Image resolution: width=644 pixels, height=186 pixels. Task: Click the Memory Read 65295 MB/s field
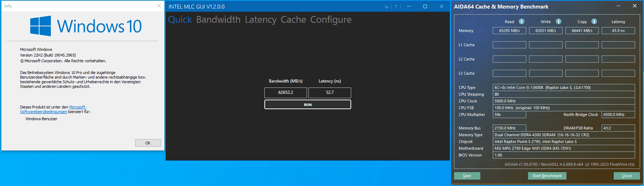click(510, 31)
